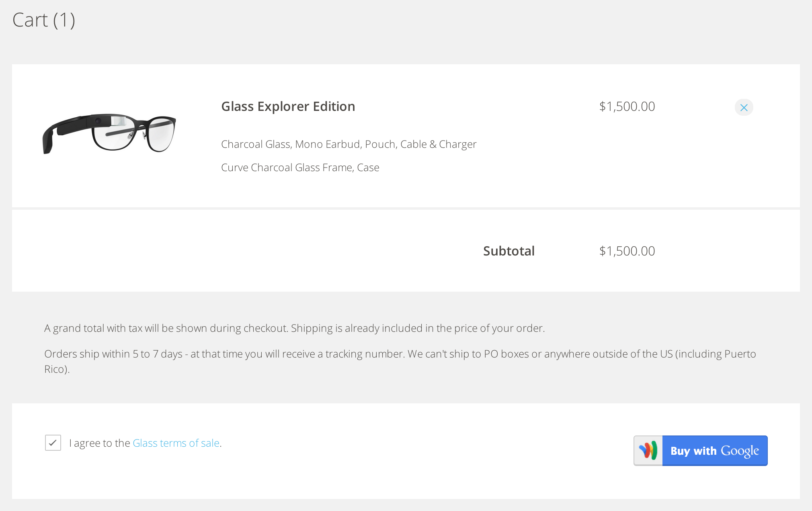812x511 pixels.
Task: Toggle the agree to terms checkbox
Action: pyautogui.click(x=53, y=443)
